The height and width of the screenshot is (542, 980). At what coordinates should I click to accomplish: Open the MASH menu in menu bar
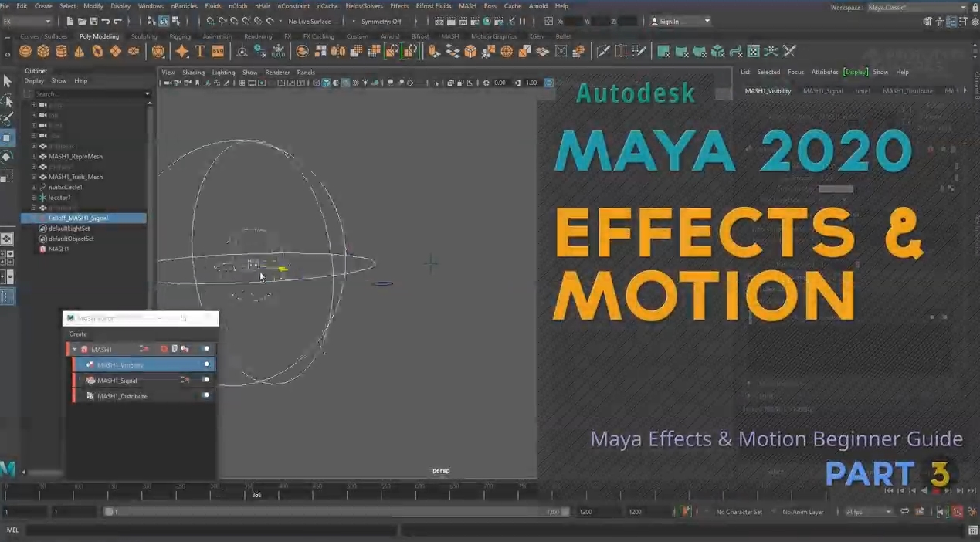coord(467,6)
